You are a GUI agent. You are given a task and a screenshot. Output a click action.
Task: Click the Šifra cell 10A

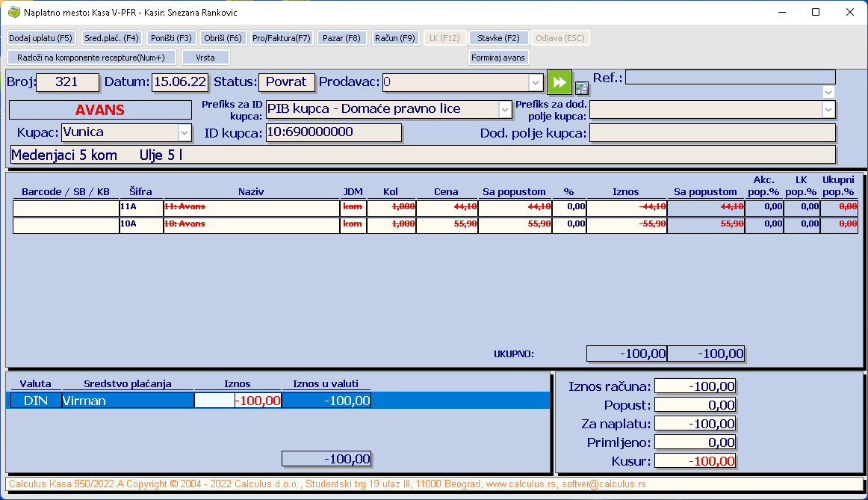141,224
